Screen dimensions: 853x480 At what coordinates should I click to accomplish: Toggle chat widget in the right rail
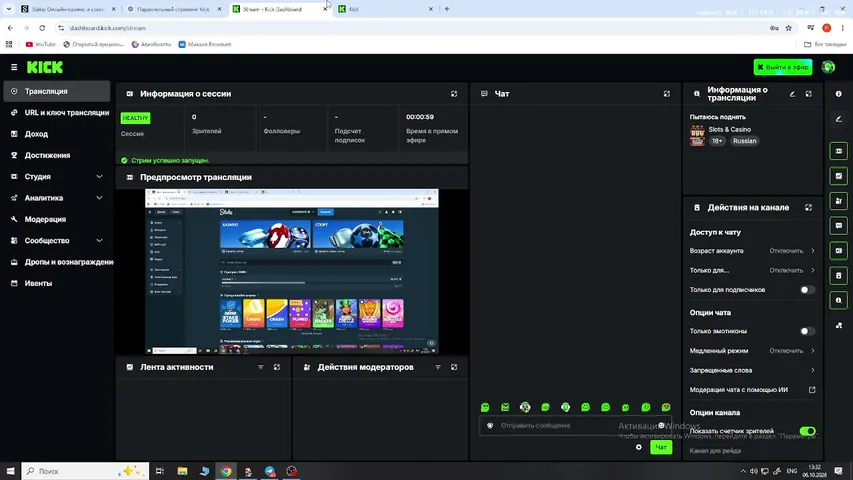click(x=838, y=226)
